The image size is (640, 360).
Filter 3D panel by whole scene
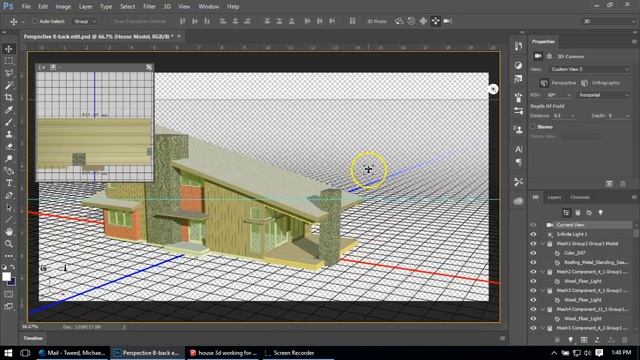pos(566,213)
